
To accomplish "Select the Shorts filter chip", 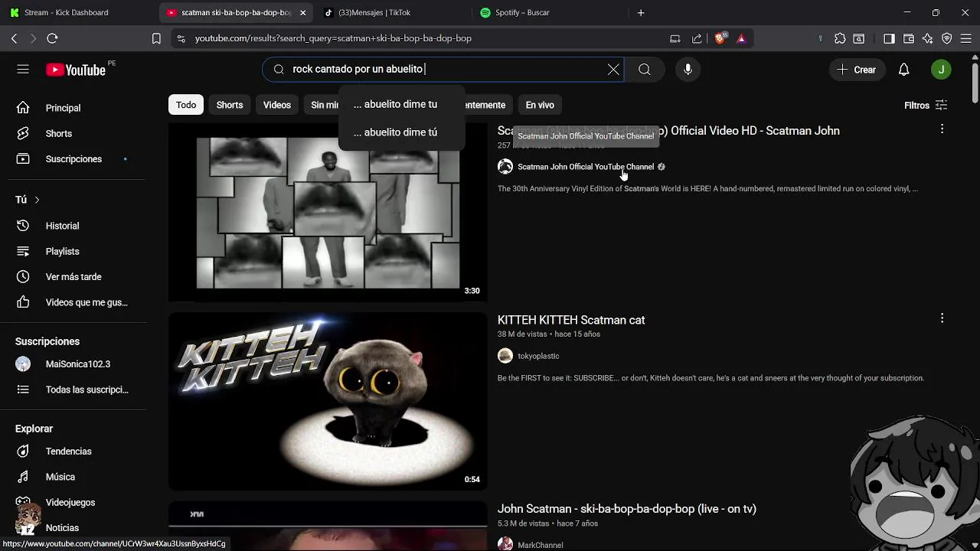I will (x=230, y=105).
